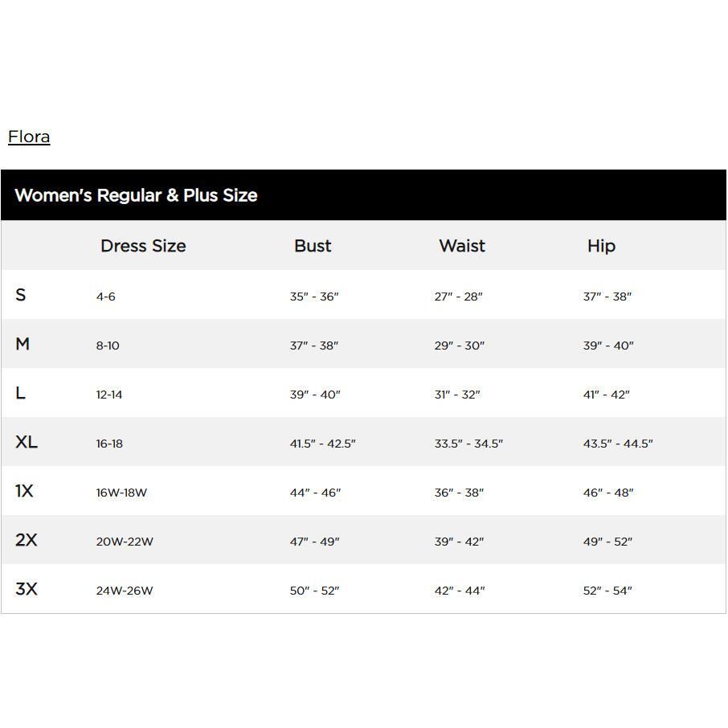Click the 3X size row label
728x728 pixels.
27,589
